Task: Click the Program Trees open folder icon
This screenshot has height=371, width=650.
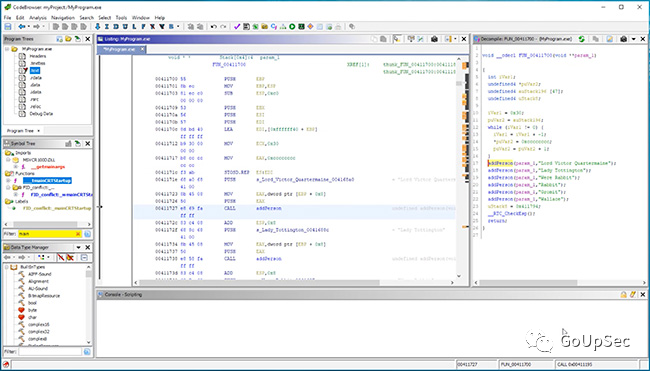Action: pyautogui.click(x=68, y=39)
